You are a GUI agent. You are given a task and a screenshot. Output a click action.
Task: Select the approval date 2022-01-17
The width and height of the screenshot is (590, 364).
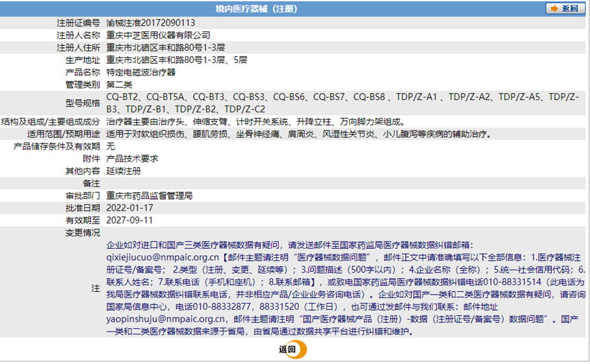129,208
